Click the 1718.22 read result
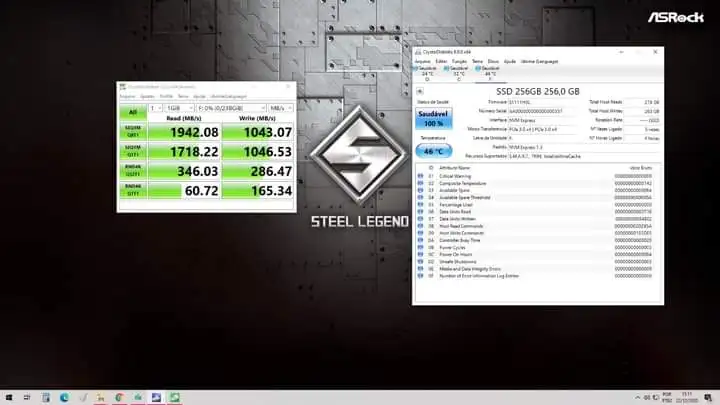 (184, 152)
